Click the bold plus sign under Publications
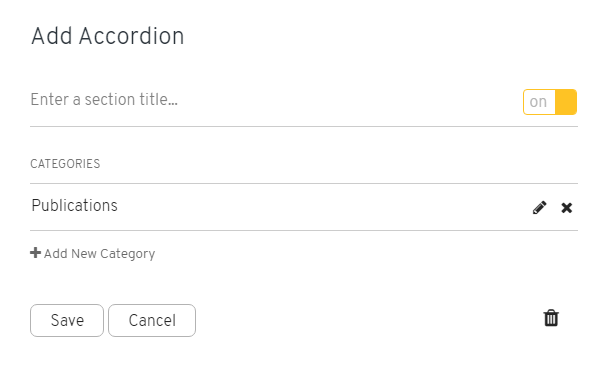This screenshot has height=369, width=608. tap(35, 253)
